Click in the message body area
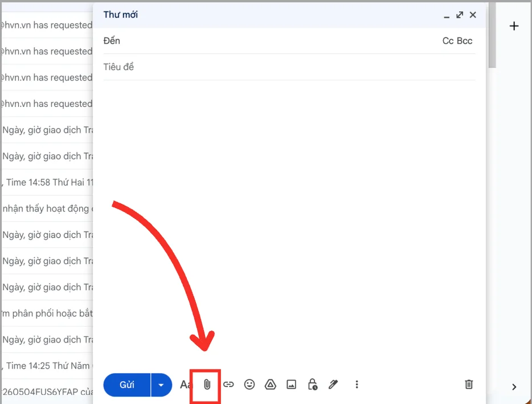 pos(289,224)
